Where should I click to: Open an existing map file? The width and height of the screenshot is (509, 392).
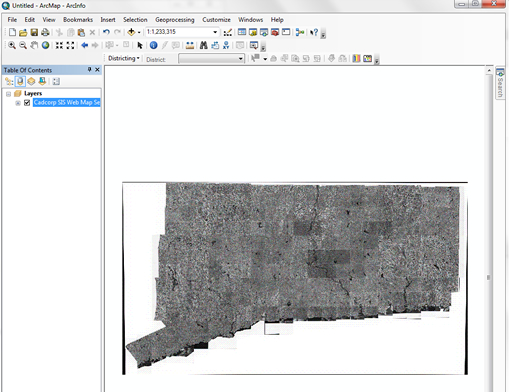pos(23,32)
